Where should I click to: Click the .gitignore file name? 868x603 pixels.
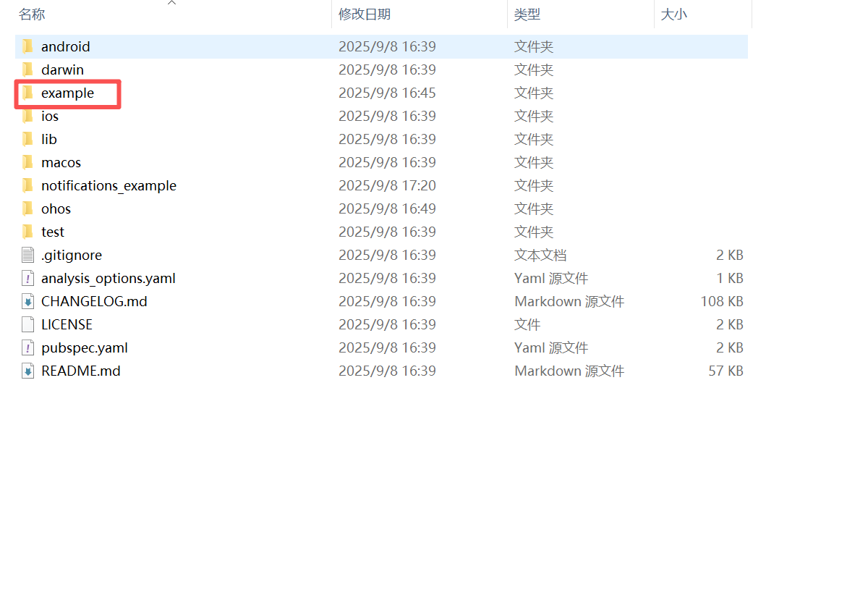(x=72, y=256)
